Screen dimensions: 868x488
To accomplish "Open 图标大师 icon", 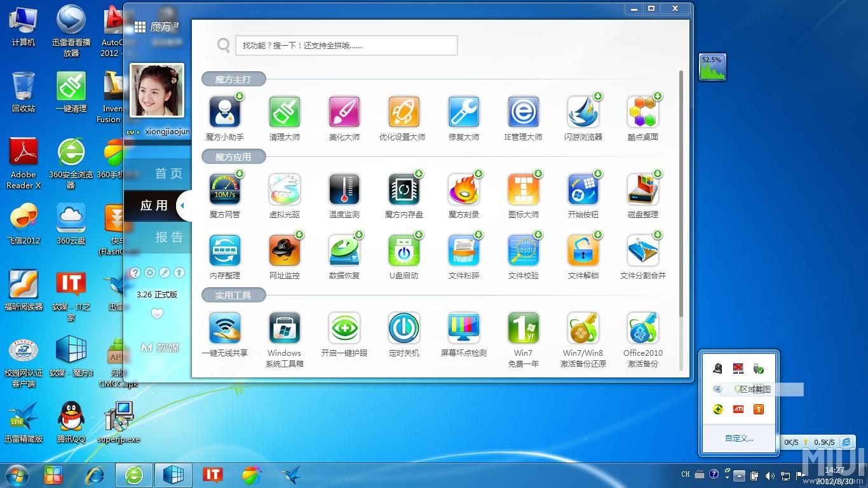I will (x=524, y=189).
